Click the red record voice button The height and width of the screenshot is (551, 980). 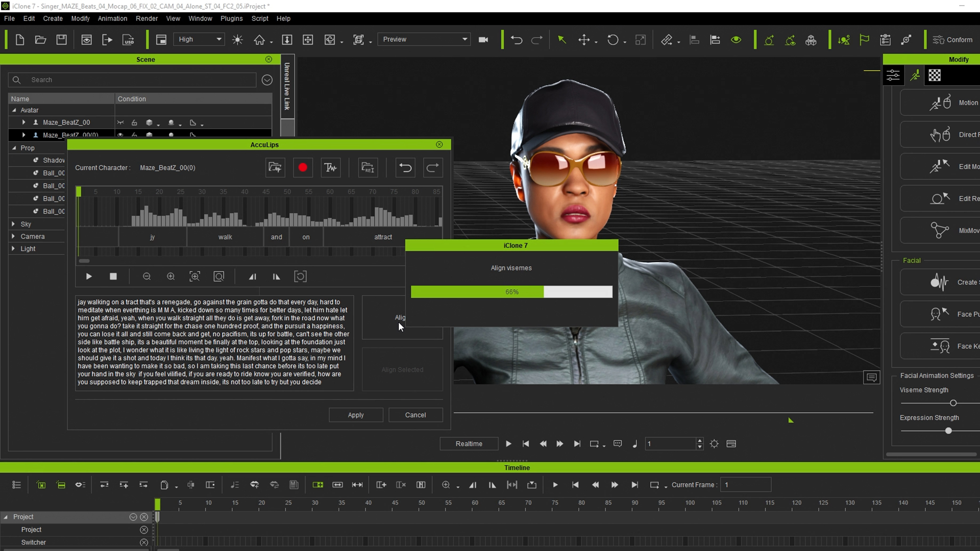coord(303,167)
